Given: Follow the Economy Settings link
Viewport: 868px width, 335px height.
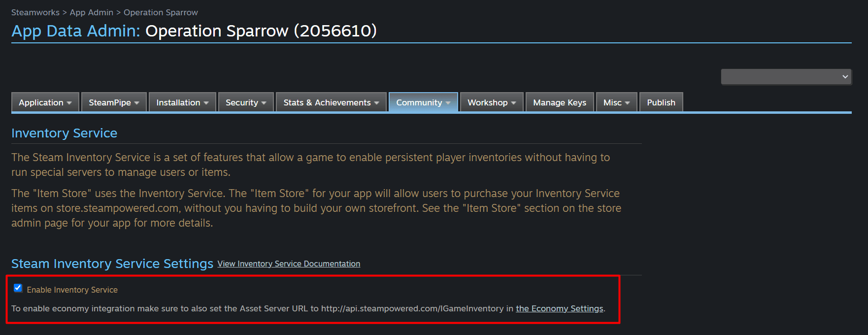Looking at the screenshot, I should point(560,308).
